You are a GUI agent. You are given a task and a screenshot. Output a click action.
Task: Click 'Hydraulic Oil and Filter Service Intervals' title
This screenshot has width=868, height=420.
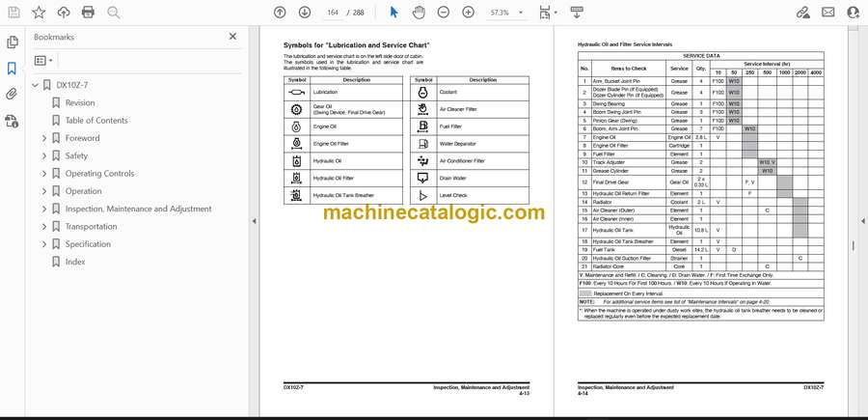tap(625, 43)
